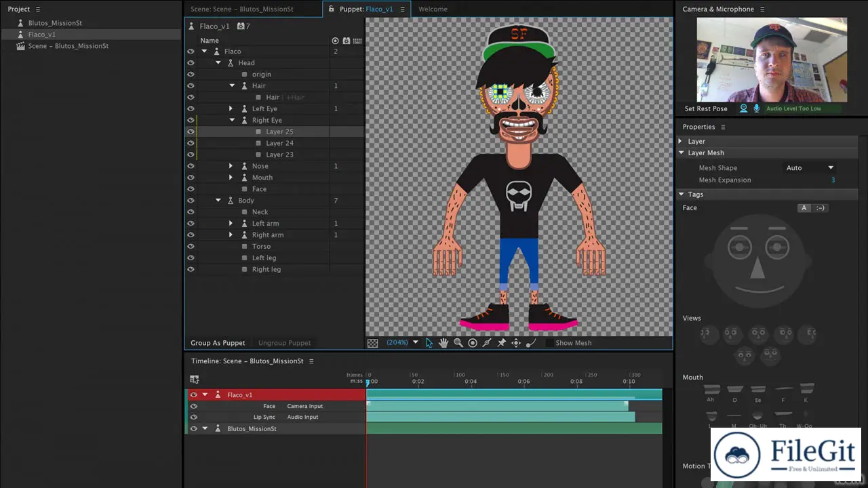Screen dimensions: 868x488
Task: Hide the Torso layer
Action: tap(191, 247)
